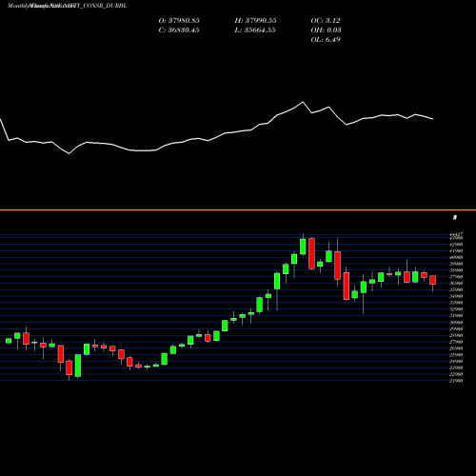Select the green candle at the chart's highest peak
This screenshot has width=476, height=476.
tap(303, 247)
